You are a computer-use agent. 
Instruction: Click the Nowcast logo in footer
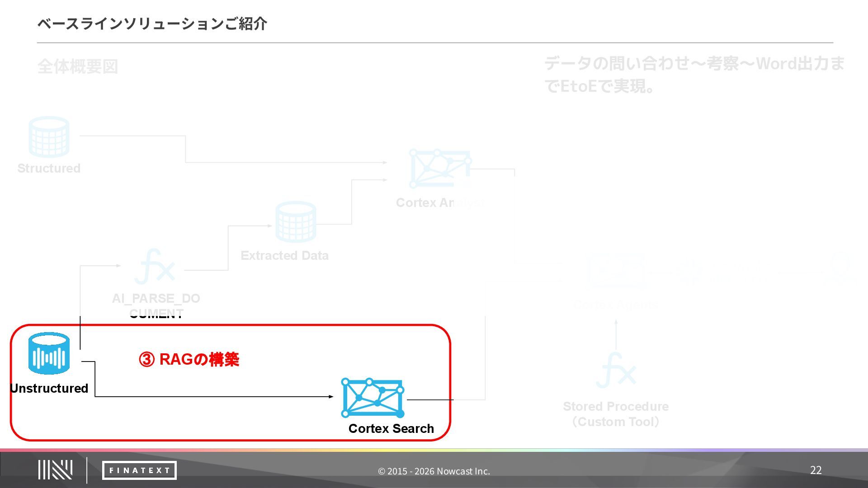pos(55,470)
